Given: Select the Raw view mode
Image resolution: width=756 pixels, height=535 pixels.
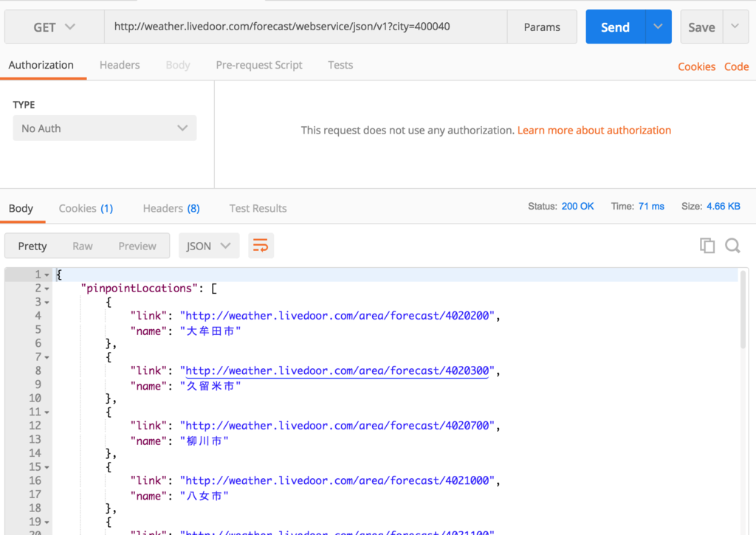Looking at the screenshot, I should (x=83, y=246).
